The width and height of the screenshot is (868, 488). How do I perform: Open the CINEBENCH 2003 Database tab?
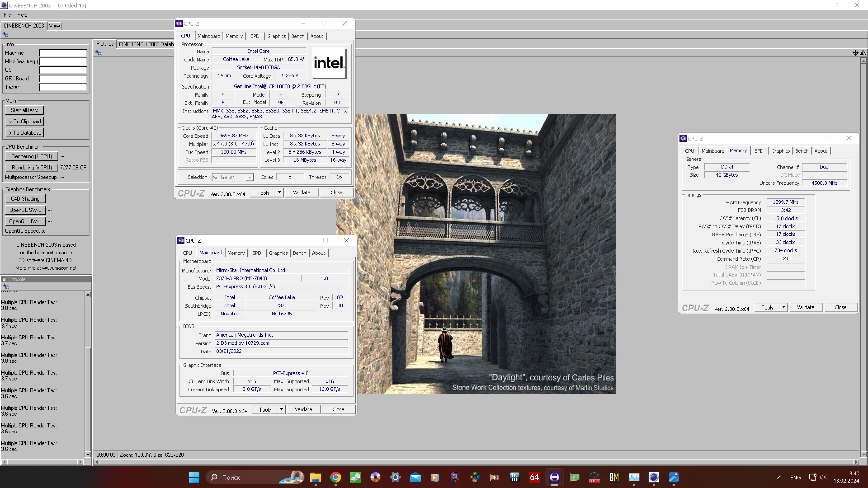click(146, 44)
